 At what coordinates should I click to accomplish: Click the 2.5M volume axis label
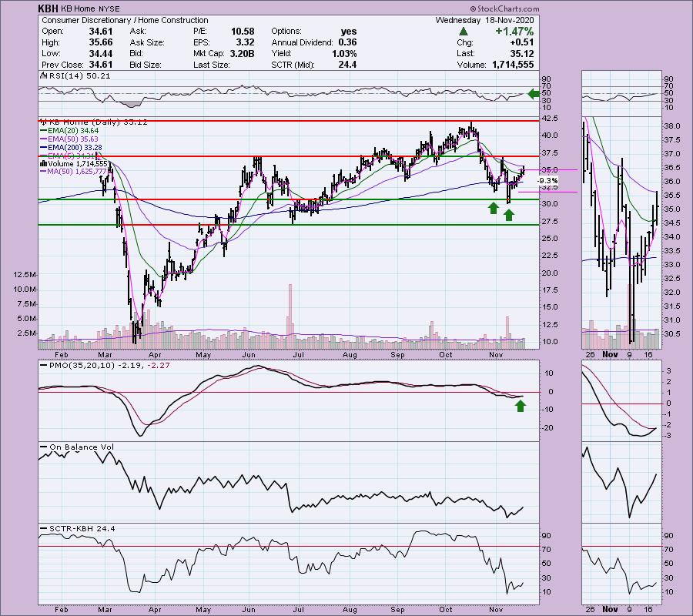(x=26, y=333)
